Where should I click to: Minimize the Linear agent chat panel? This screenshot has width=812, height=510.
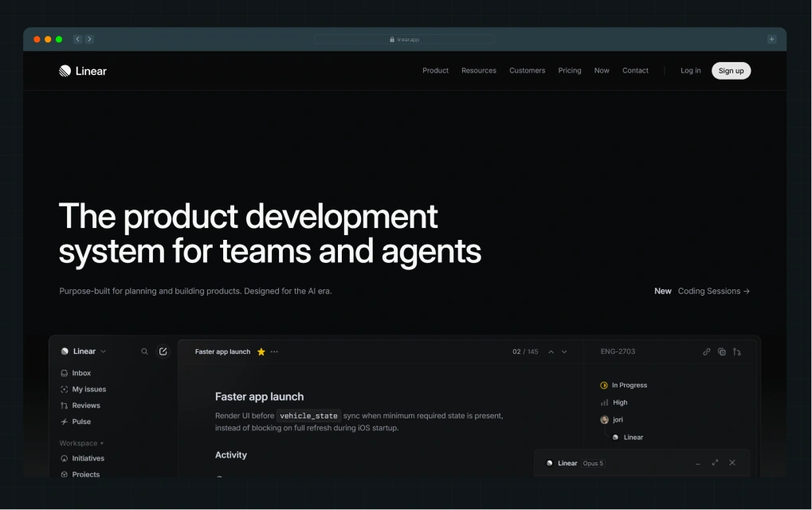[x=698, y=463]
